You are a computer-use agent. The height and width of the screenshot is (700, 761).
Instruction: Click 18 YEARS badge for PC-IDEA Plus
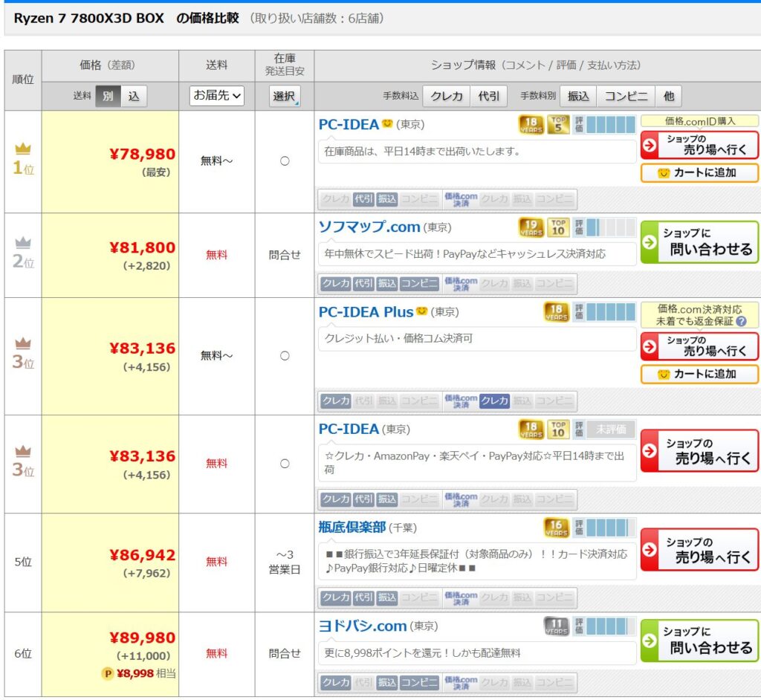pyautogui.click(x=556, y=312)
